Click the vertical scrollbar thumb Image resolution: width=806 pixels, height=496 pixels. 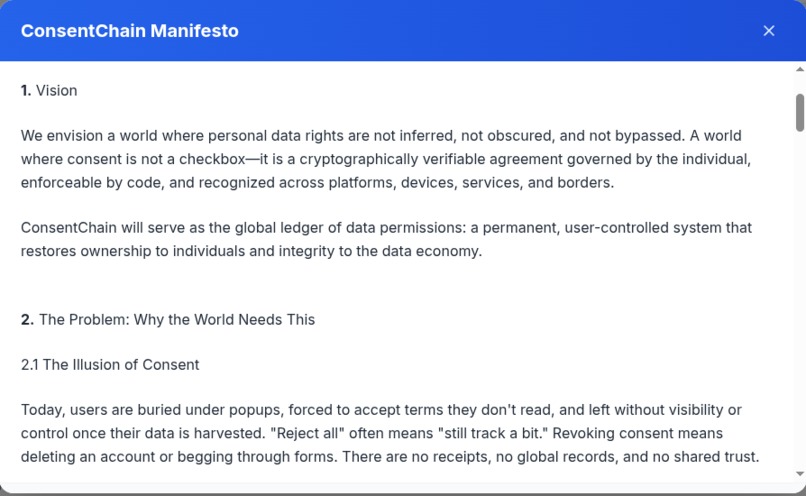pyautogui.click(x=800, y=113)
